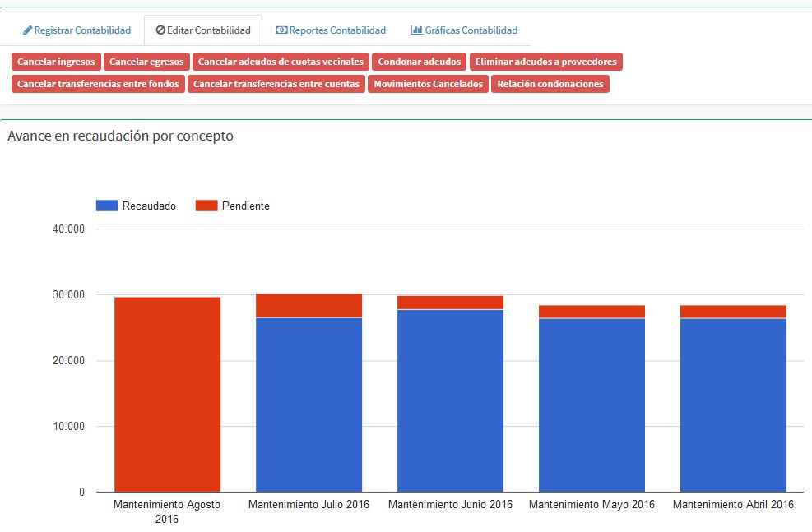Click the Mantenimiento Junio 2016 axis label
812x532 pixels.
click(x=450, y=504)
